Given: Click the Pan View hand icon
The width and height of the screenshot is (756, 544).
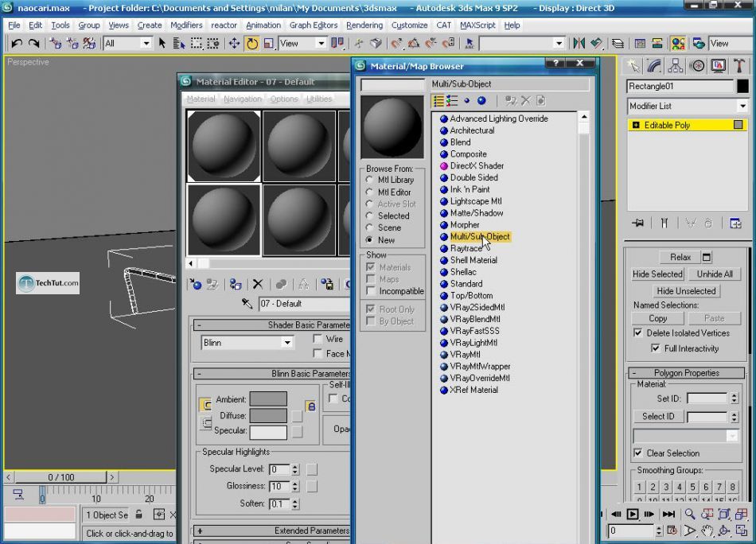Looking at the screenshot, I should tap(707, 530).
